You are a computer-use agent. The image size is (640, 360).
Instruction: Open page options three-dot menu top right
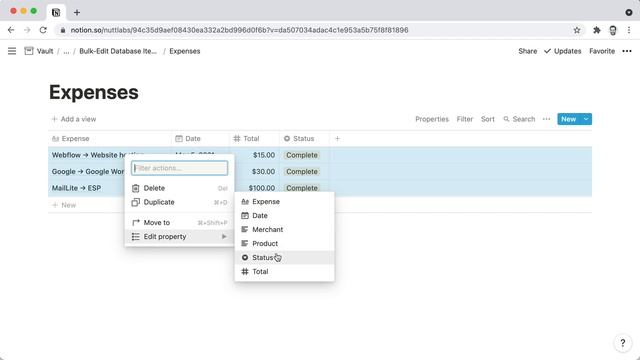[x=627, y=51]
